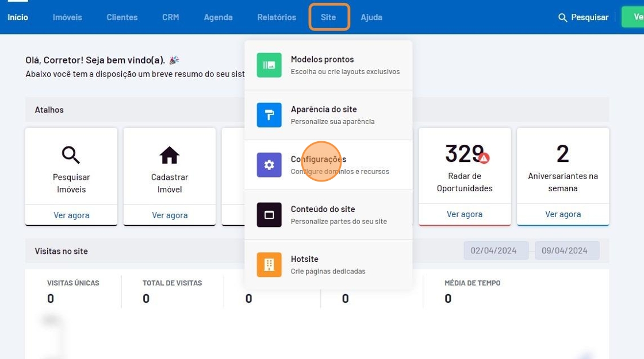Screen dimensions: 644x359
Task: Click the house icon in Cadastrar Imóvel card
Action: coord(170,155)
